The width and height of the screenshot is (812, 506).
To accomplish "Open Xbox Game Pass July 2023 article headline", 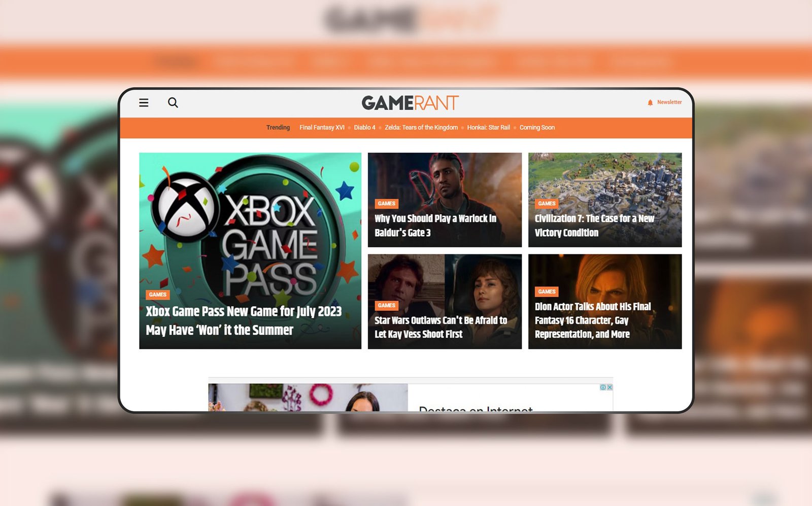I will 244,320.
